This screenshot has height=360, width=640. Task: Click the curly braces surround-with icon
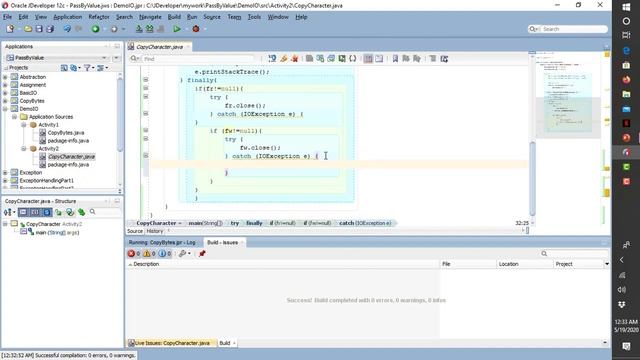coord(353,59)
